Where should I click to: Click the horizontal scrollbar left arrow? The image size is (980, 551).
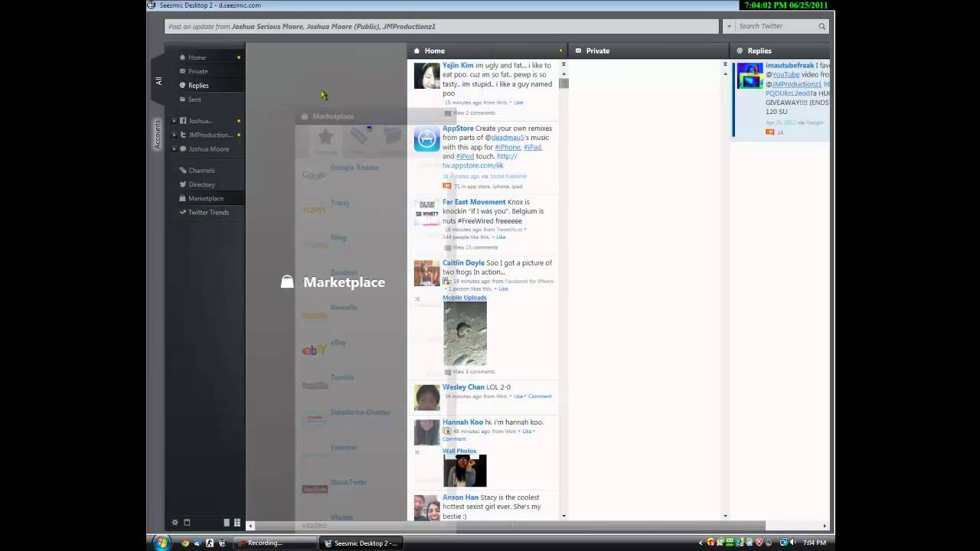[x=250, y=526]
